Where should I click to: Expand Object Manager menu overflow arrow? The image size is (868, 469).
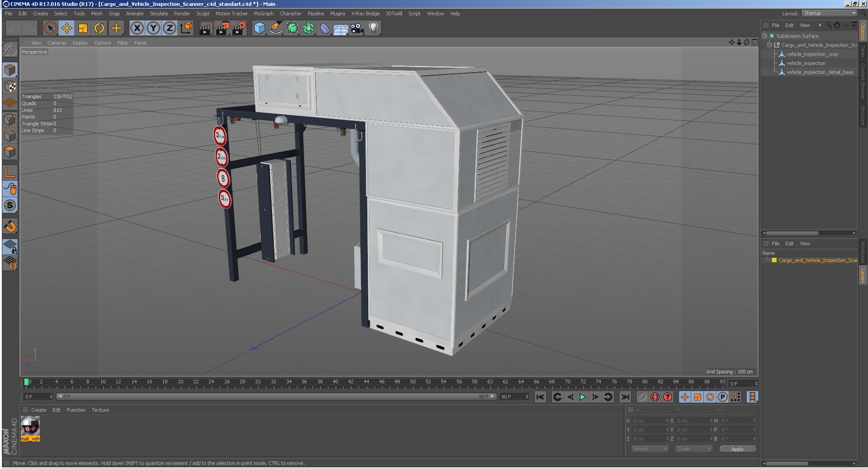[820, 25]
